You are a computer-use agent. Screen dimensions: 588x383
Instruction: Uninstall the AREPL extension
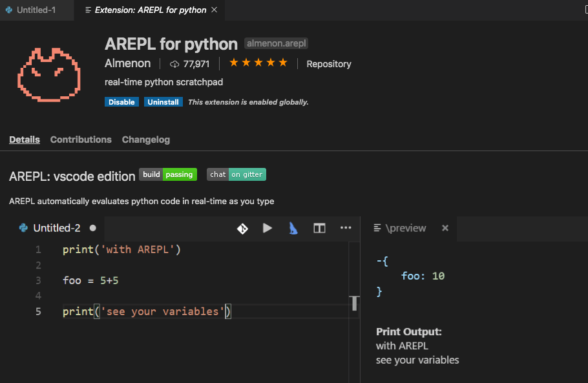[x=163, y=102]
